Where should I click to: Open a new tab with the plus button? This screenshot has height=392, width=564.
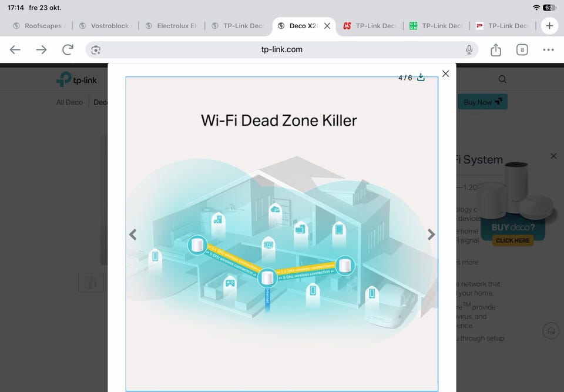click(x=549, y=26)
